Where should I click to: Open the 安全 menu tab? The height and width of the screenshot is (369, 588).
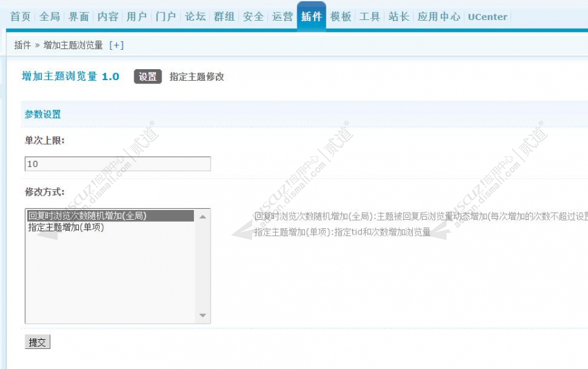[x=253, y=17]
